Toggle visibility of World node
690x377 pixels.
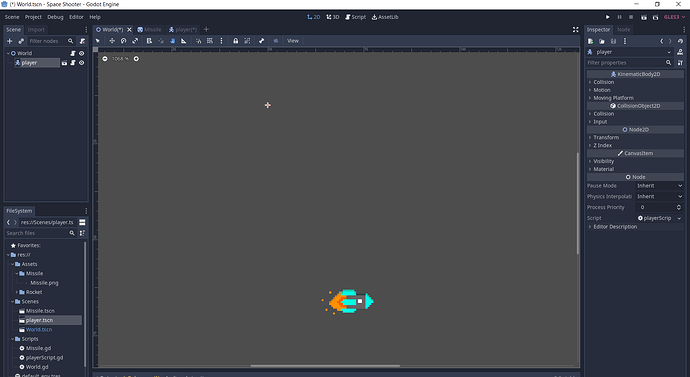point(81,53)
